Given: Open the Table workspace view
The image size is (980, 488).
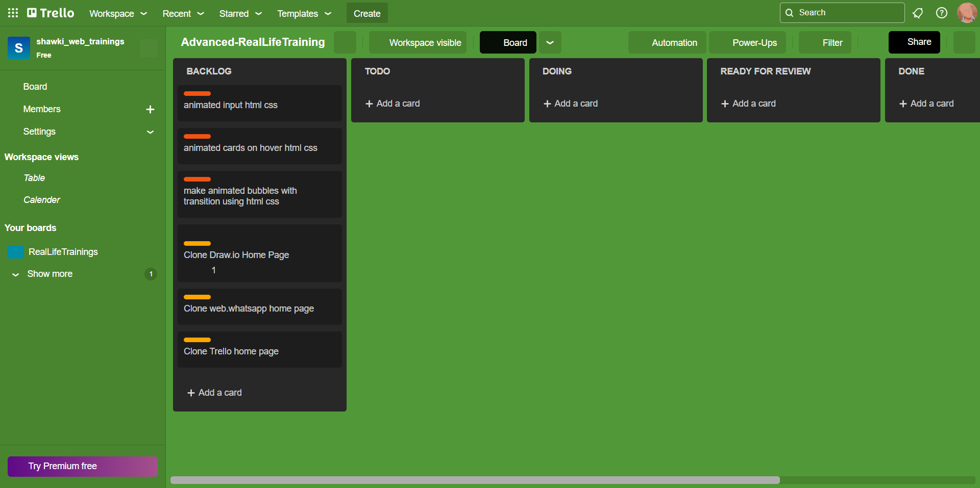Looking at the screenshot, I should 34,178.
